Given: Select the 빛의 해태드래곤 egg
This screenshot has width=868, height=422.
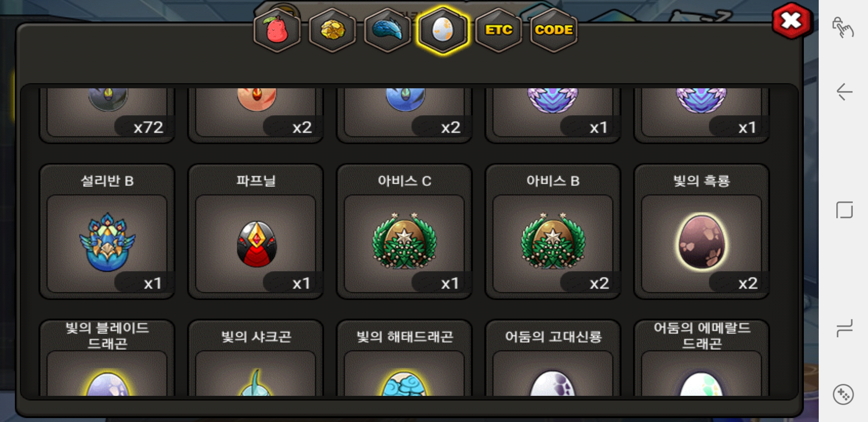Looking at the screenshot, I should pos(404,358).
